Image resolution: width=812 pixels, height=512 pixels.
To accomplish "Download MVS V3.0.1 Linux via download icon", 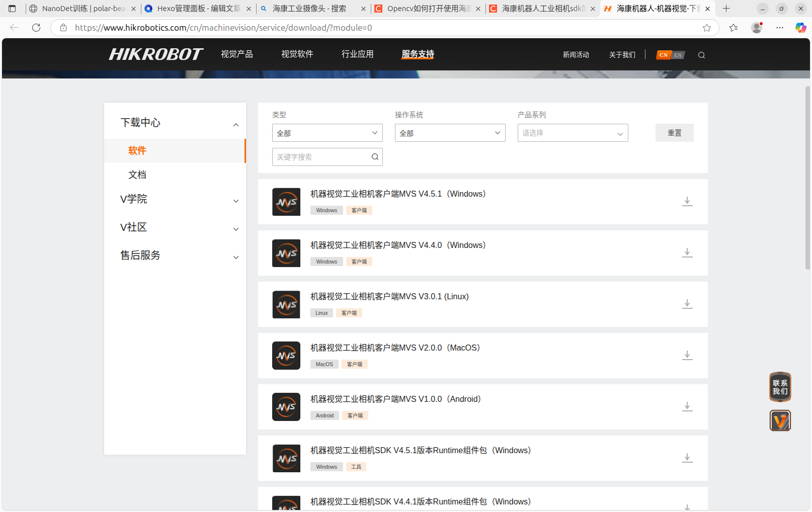I will point(687,304).
